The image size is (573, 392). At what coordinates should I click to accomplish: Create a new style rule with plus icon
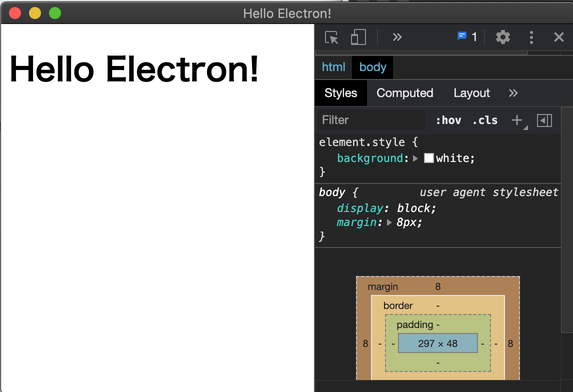point(516,119)
